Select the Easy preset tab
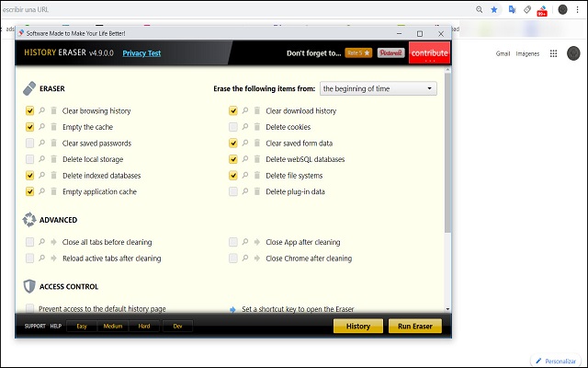The height and width of the screenshot is (368, 588). click(x=82, y=326)
